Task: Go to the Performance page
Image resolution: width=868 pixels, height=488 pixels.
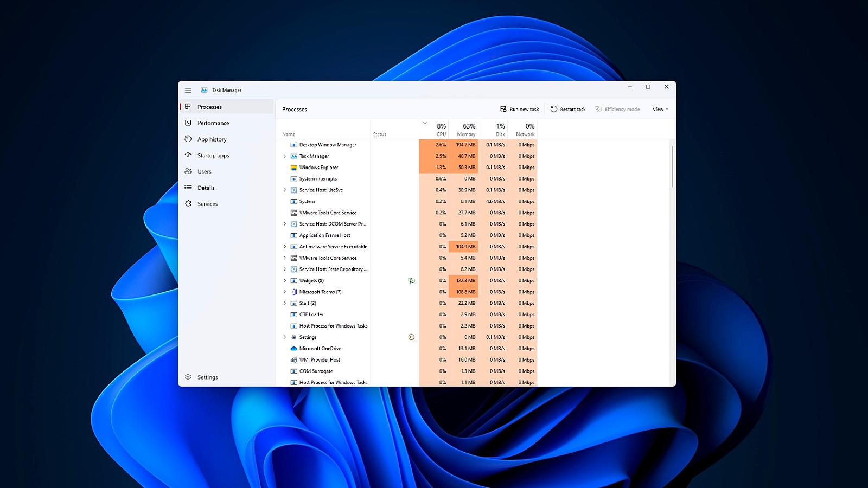Action: coord(227,123)
